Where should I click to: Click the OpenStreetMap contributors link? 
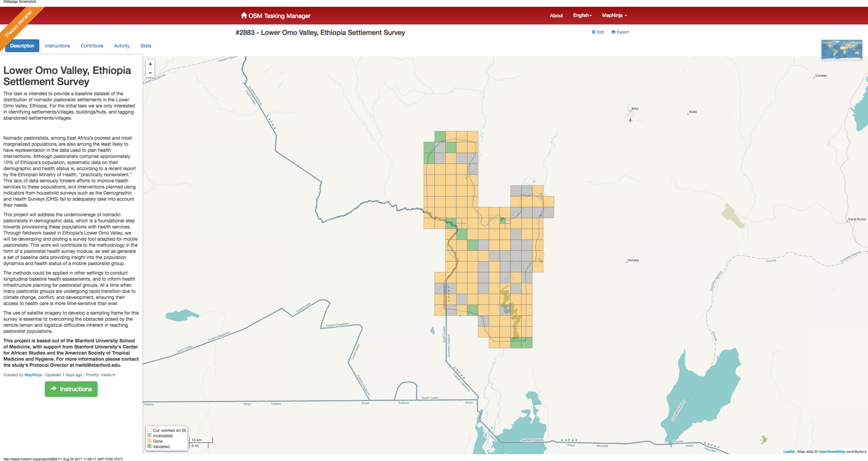pyautogui.click(x=831, y=452)
